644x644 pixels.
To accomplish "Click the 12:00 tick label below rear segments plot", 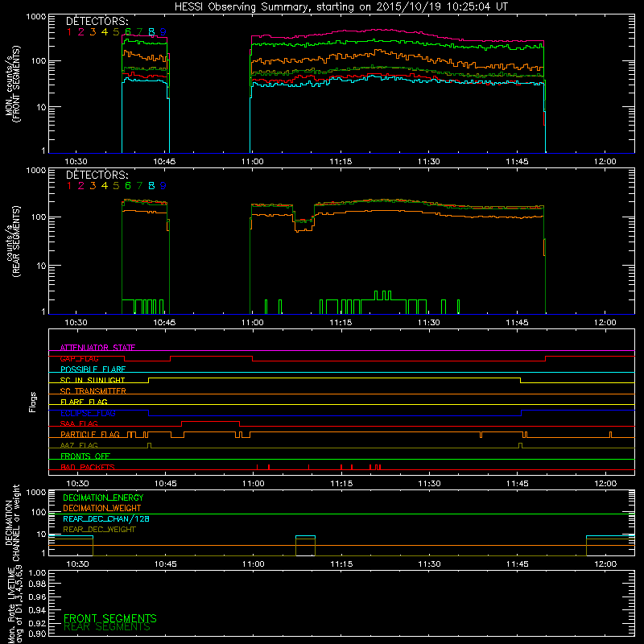I will 605,323.
